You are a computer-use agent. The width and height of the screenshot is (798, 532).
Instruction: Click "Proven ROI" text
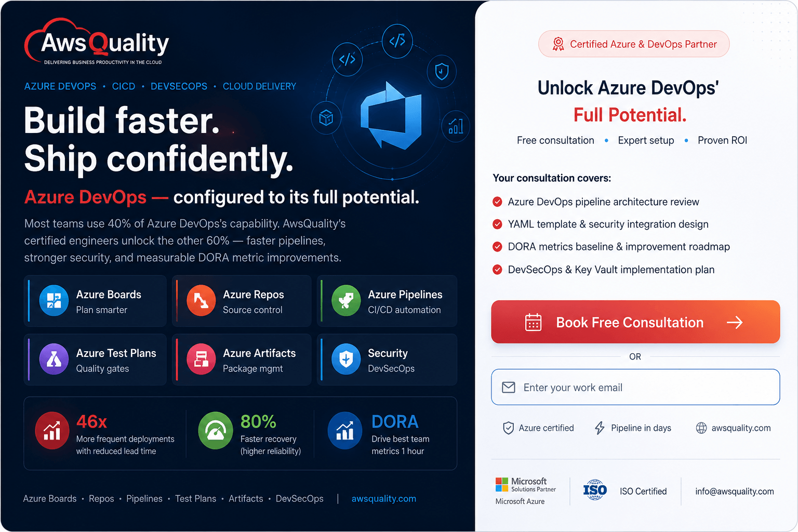point(722,140)
